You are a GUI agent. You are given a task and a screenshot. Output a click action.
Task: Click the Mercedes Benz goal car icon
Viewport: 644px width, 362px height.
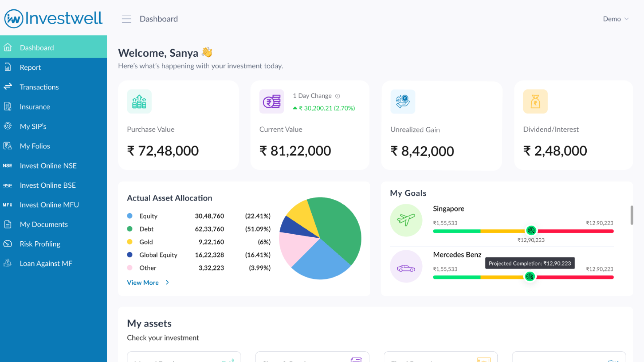[406, 266]
